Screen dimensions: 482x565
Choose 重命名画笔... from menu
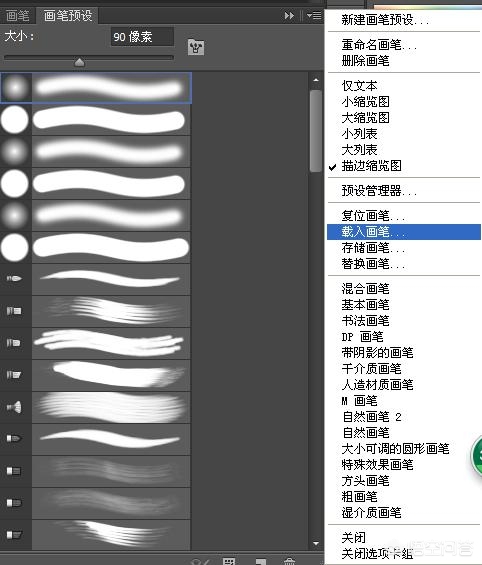click(x=379, y=45)
